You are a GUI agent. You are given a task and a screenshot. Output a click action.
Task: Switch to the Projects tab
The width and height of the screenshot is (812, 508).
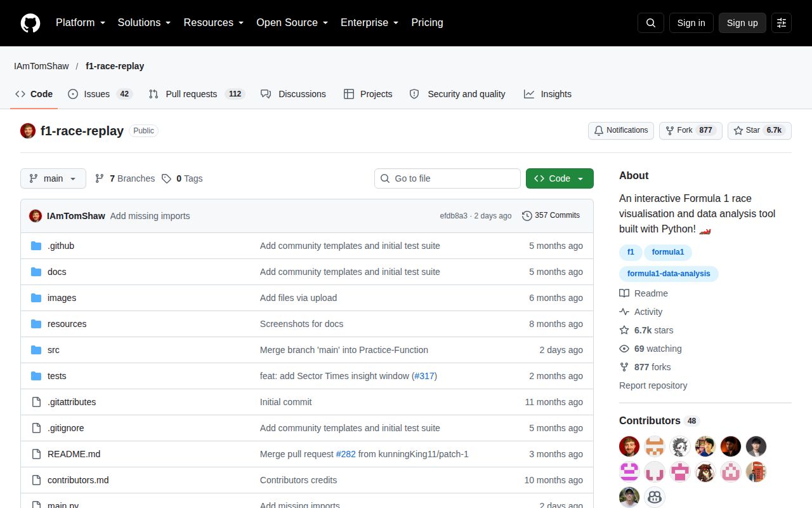coord(368,94)
